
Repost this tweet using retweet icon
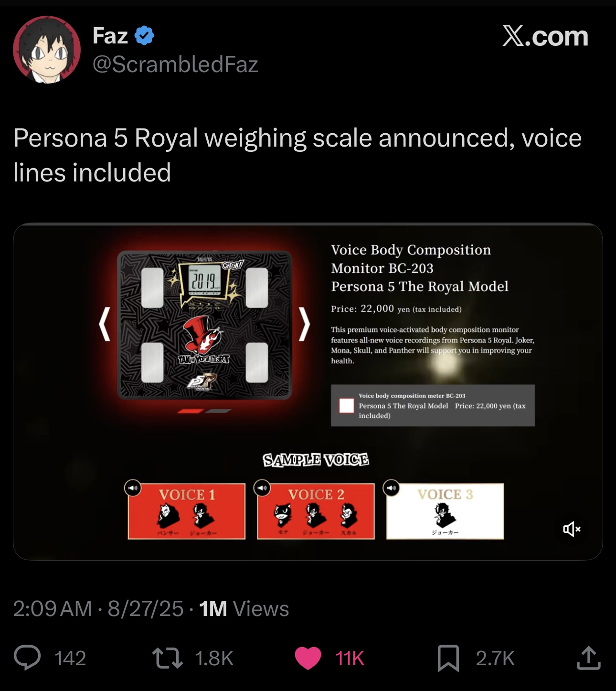pos(167,658)
